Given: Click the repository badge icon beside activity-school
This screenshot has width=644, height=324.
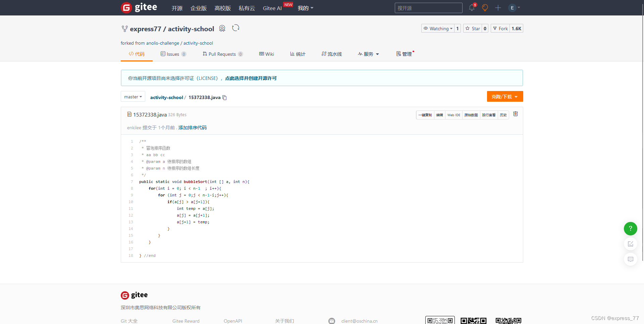Looking at the screenshot, I should [x=222, y=29].
